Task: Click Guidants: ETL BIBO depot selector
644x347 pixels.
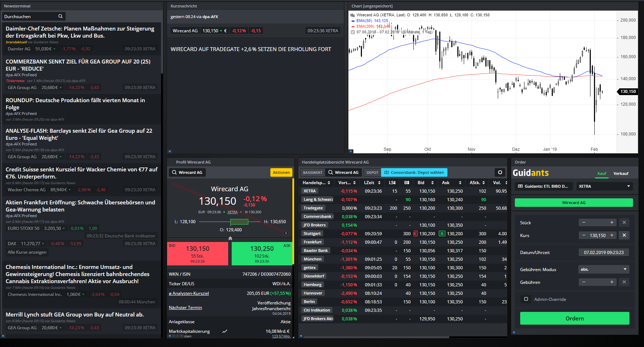Action: click(x=544, y=186)
